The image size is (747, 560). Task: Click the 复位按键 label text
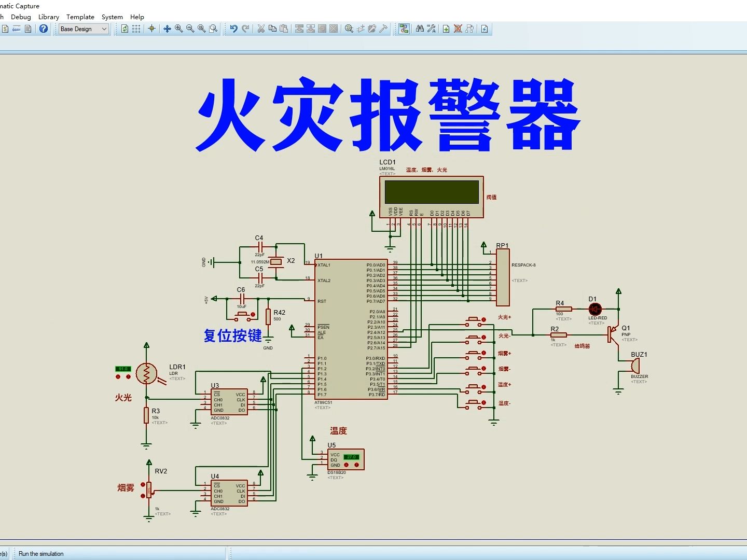[x=233, y=336]
